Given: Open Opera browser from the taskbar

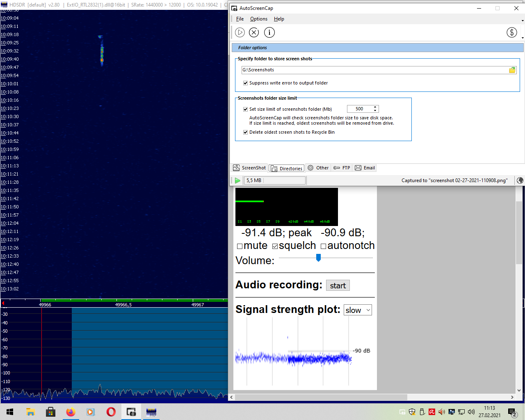Looking at the screenshot, I should [x=111, y=412].
